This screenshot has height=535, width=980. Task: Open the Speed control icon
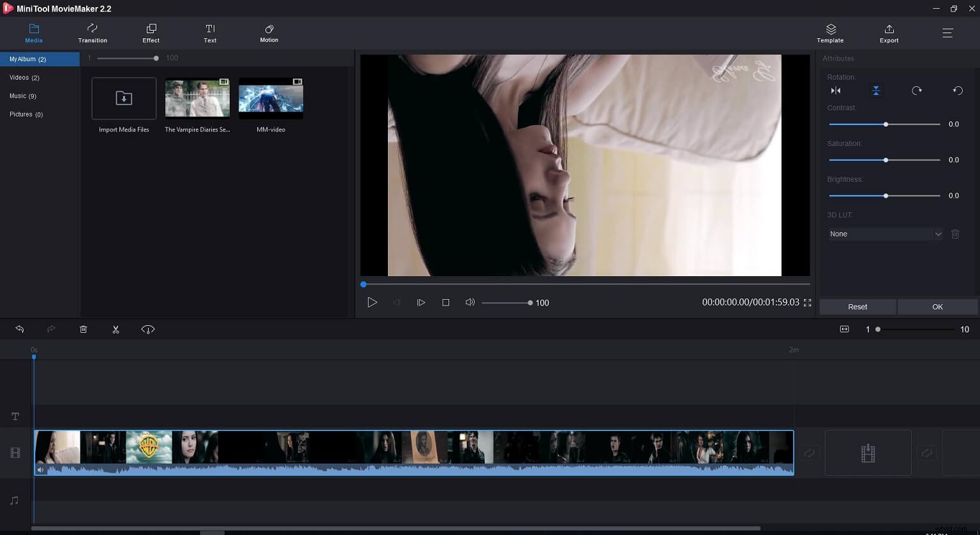[x=147, y=329]
